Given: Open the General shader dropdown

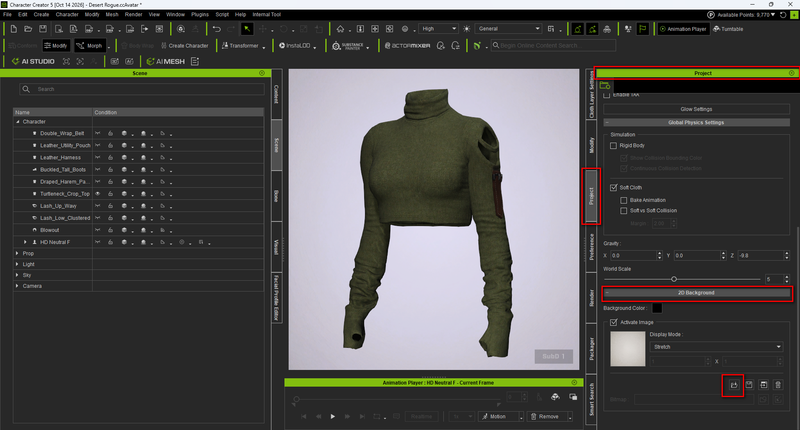Looking at the screenshot, I should click(508, 29).
